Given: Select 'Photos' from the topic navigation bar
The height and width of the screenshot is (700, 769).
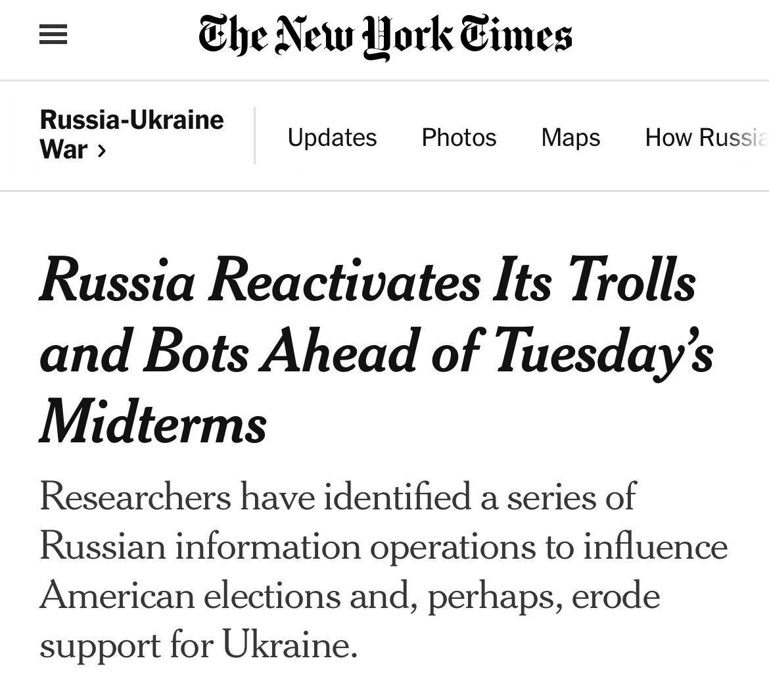Looking at the screenshot, I should 459,137.
